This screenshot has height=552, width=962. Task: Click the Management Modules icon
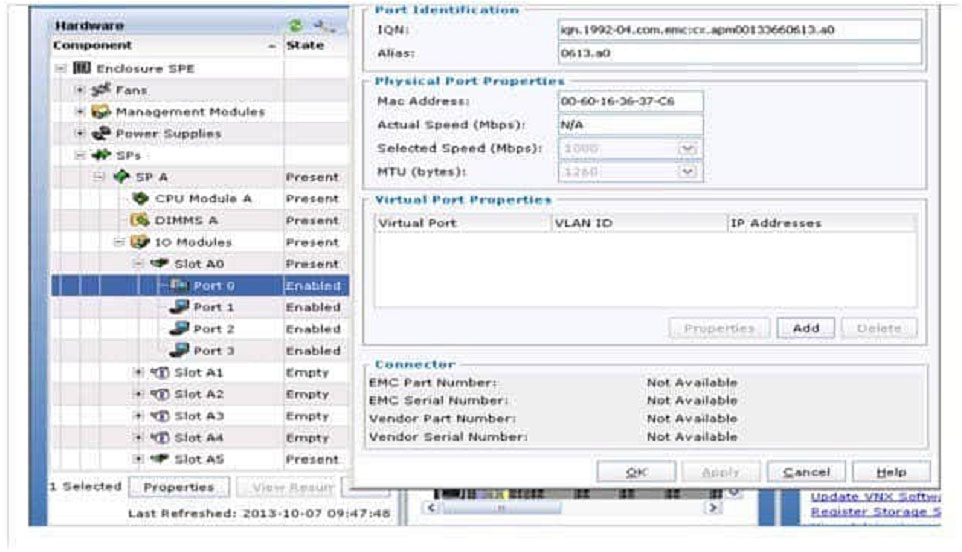tap(104, 112)
